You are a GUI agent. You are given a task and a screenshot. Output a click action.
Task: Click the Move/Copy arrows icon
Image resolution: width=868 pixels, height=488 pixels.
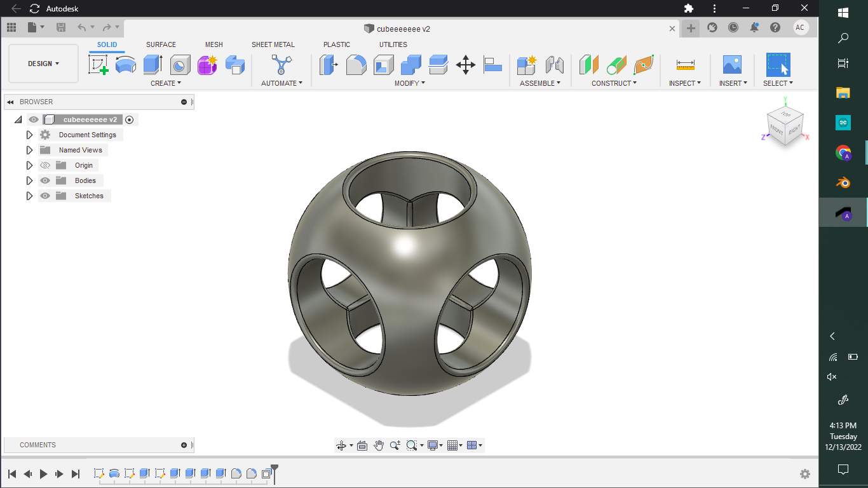coord(466,65)
